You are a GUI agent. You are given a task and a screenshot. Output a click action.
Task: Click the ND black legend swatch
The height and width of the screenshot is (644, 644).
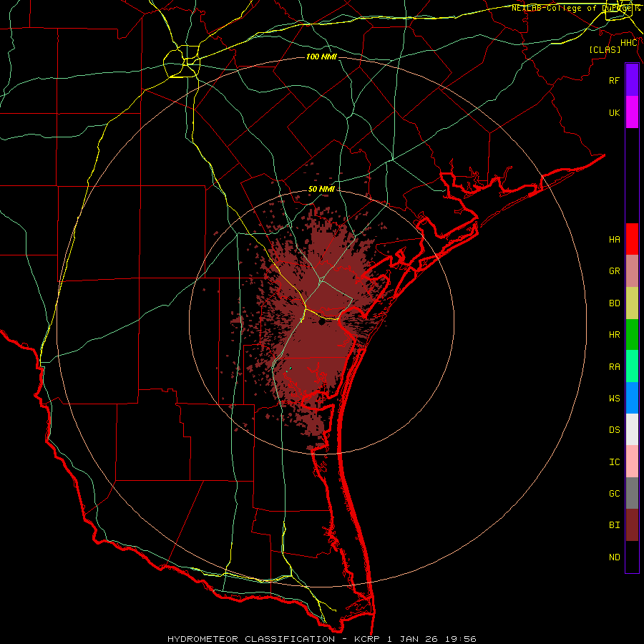632,557
